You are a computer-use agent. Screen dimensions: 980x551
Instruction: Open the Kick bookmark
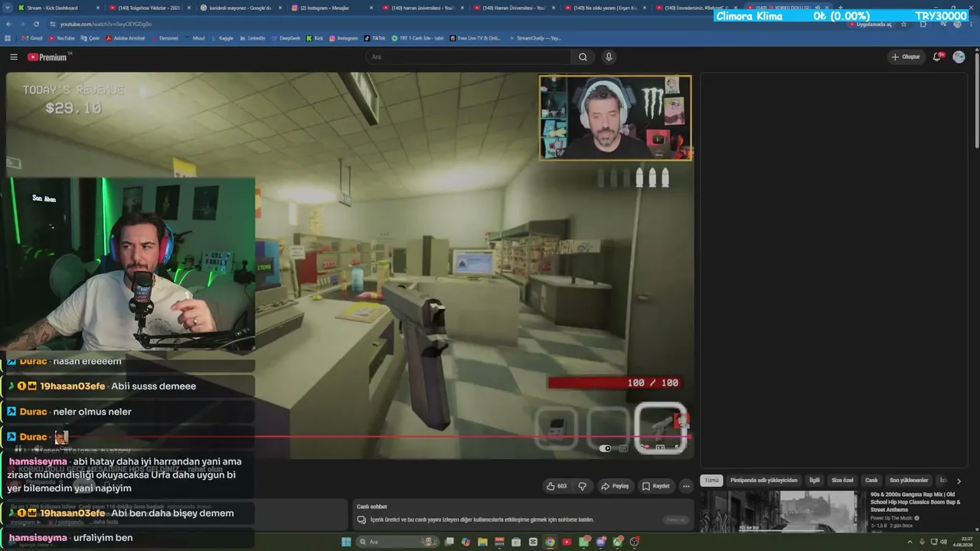click(315, 37)
